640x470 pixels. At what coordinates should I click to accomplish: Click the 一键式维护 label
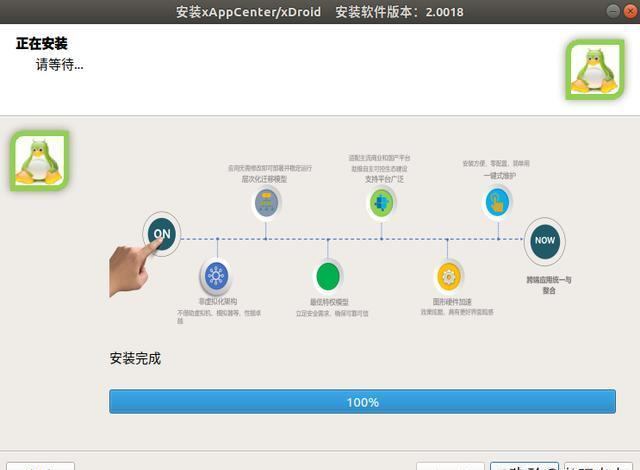point(500,176)
